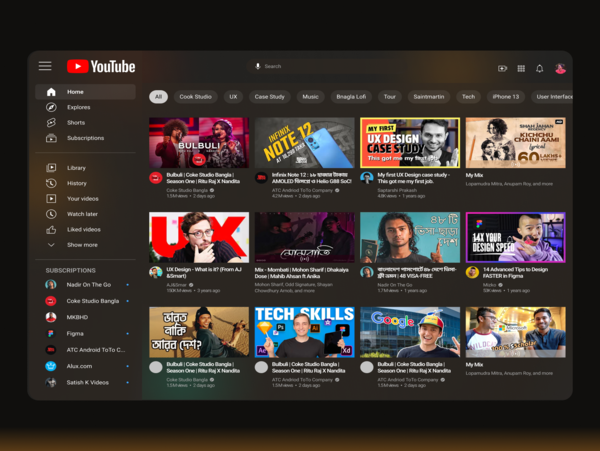Open the YouTube apps grid icon
The image size is (600, 451).
click(x=521, y=68)
